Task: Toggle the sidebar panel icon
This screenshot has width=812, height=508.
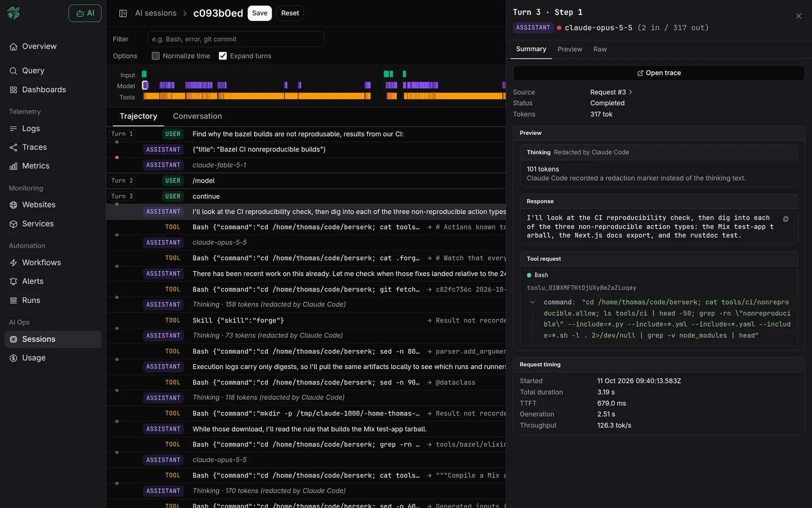Action: point(123,13)
